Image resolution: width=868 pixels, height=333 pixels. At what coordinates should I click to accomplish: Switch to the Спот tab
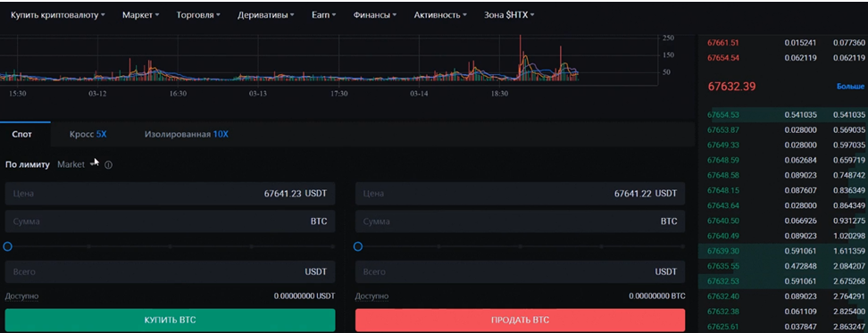[x=22, y=135]
